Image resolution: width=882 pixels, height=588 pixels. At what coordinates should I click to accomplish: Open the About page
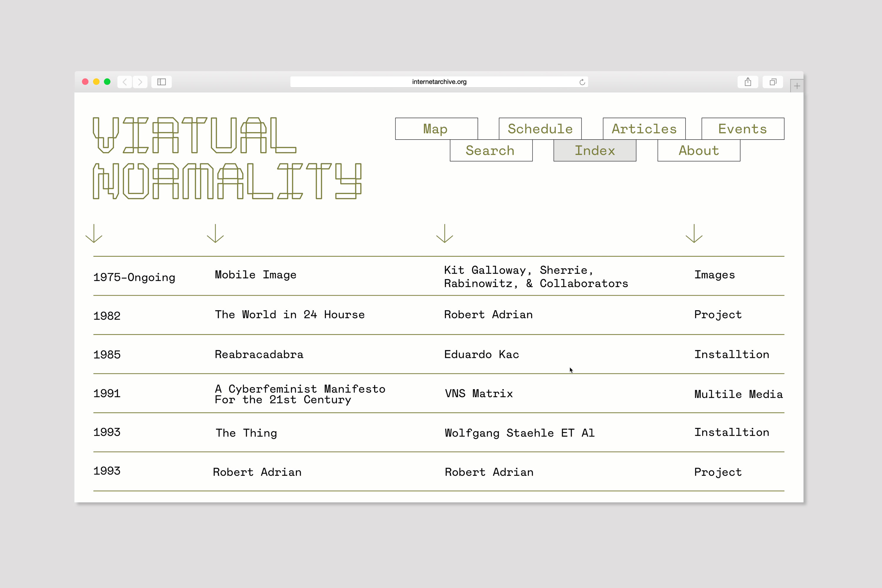click(x=699, y=150)
